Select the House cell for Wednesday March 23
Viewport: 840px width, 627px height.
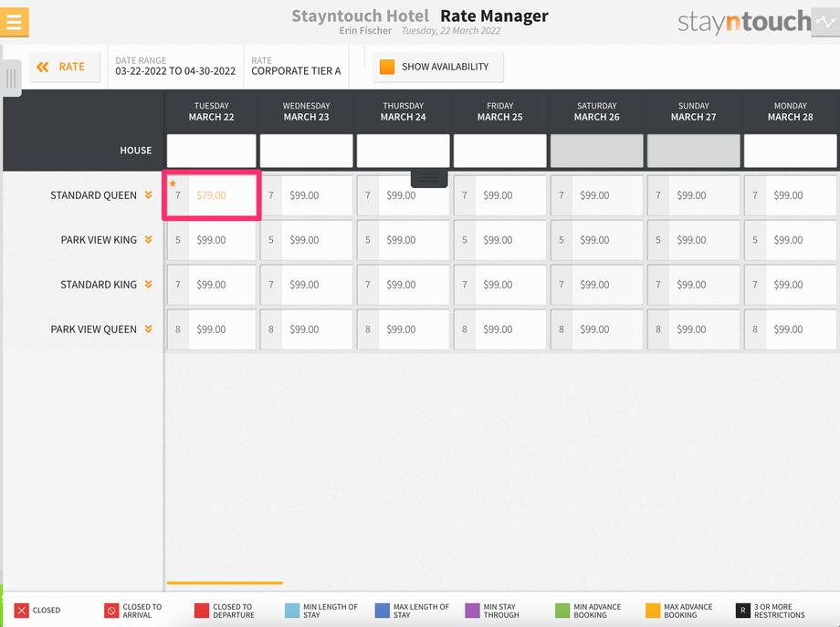click(x=307, y=151)
